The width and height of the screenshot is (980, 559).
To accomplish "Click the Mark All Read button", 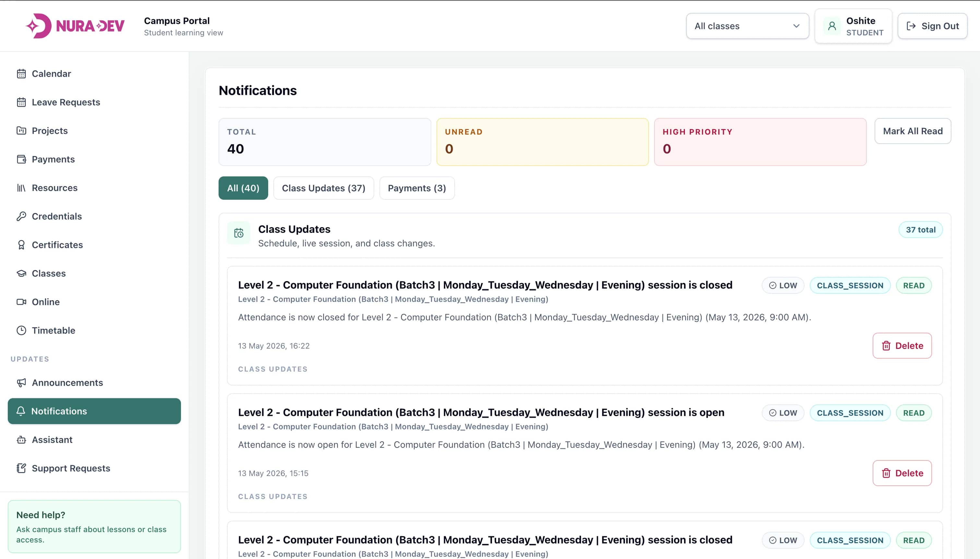I will 913,131.
